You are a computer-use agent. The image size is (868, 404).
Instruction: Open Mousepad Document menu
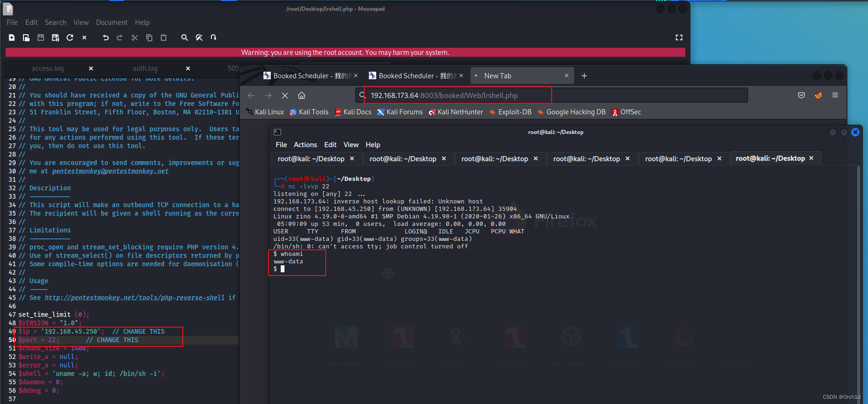coord(112,22)
